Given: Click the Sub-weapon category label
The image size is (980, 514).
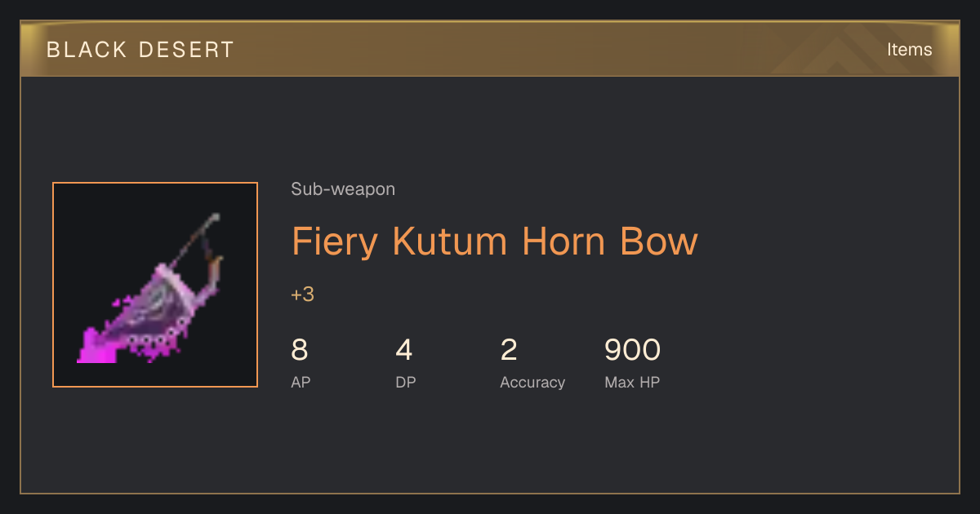Looking at the screenshot, I should coord(343,189).
